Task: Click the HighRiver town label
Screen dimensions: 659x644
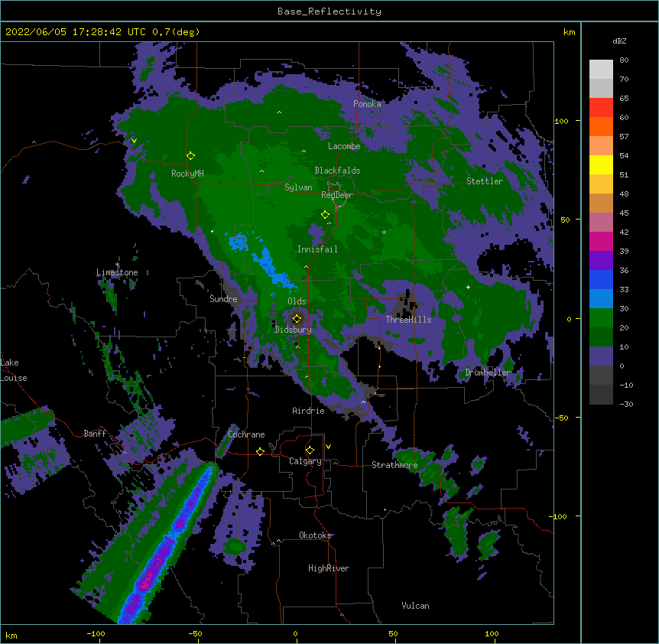Action: point(329,568)
